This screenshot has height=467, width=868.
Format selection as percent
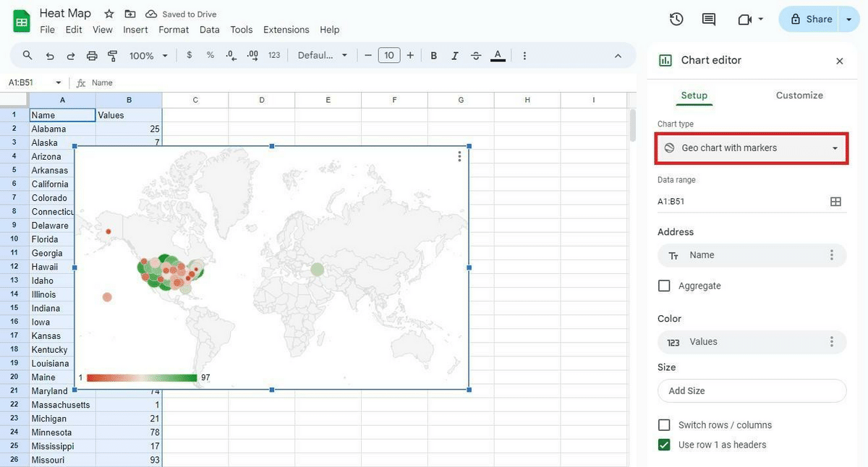(x=210, y=55)
